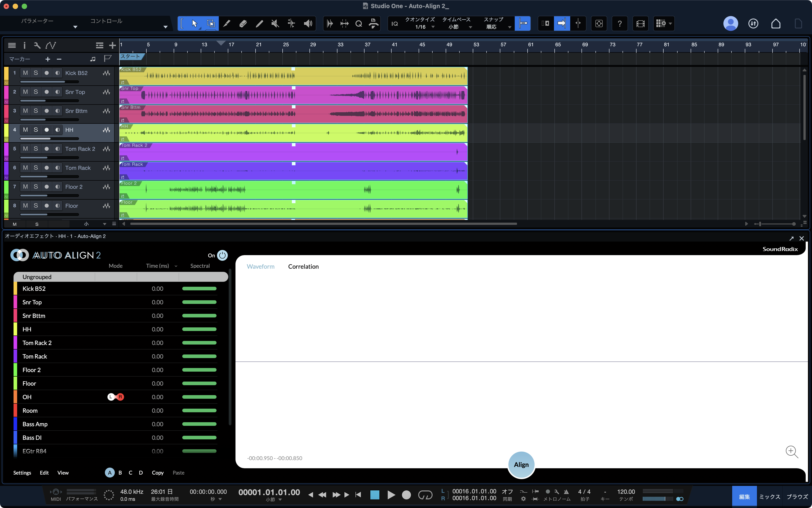Add a track with plus icon

click(112, 45)
